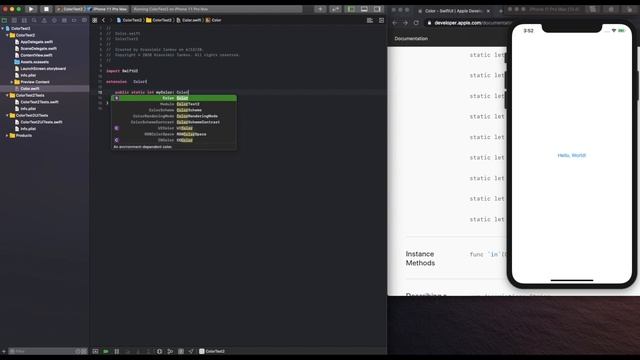Open the editor options lines icon

point(370,20)
